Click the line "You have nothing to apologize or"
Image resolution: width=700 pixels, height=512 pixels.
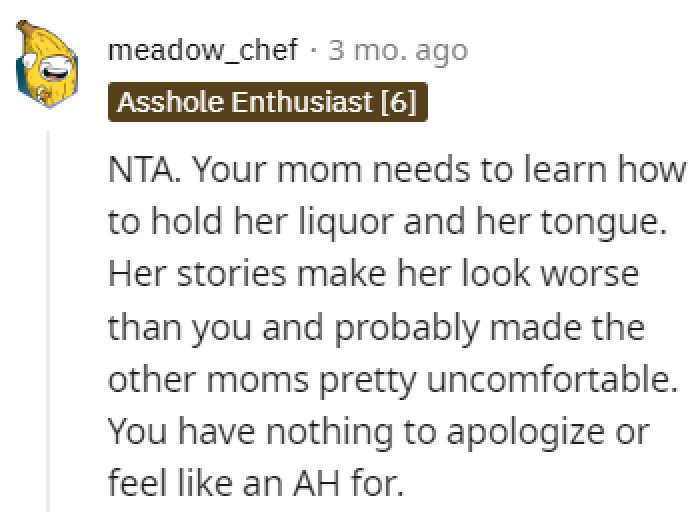379,432
